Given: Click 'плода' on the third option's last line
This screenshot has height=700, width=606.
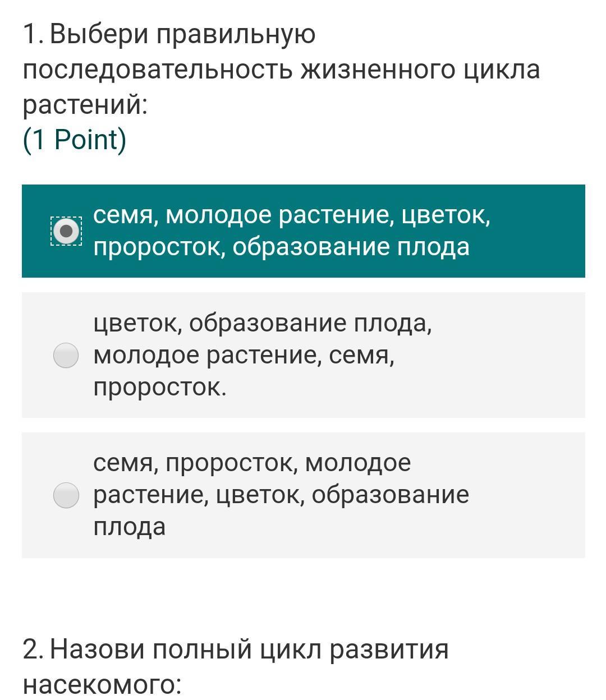Looking at the screenshot, I should (x=130, y=527).
